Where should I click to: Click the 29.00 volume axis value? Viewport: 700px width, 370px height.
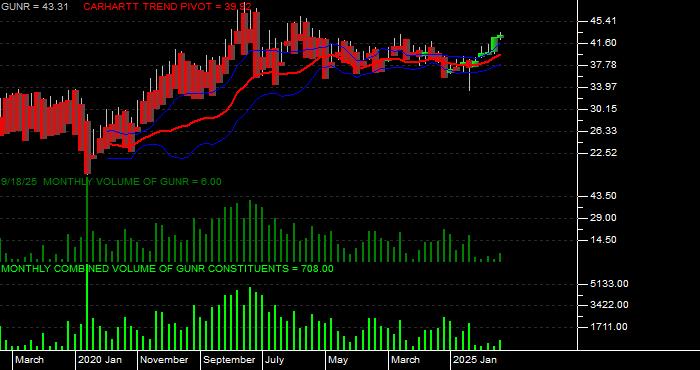pos(603,218)
